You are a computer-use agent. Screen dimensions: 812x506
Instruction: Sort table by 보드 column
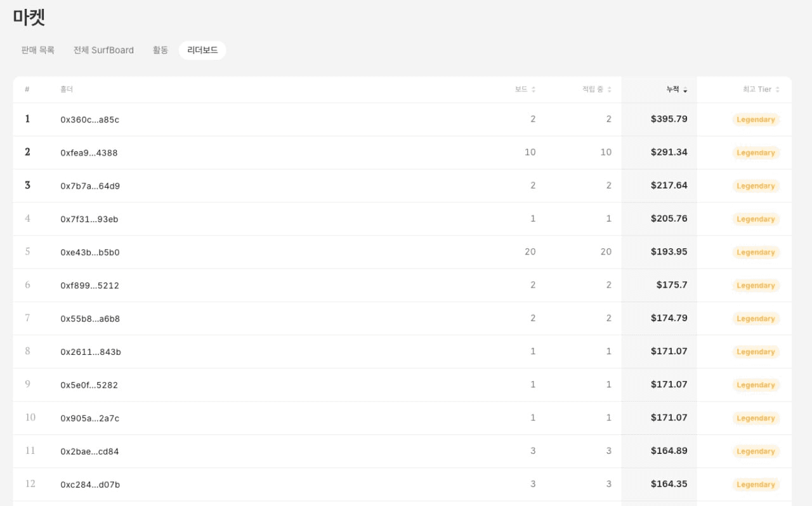pyautogui.click(x=525, y=90)
